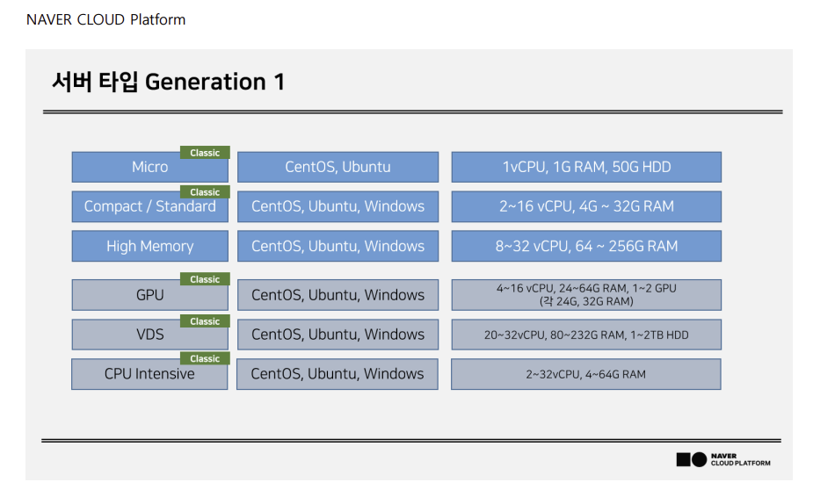The height and width of the screenshot is (504, 813).
Task: Select the slide title 서버 타입 Generation 1
Action: (x=169, y=82)
